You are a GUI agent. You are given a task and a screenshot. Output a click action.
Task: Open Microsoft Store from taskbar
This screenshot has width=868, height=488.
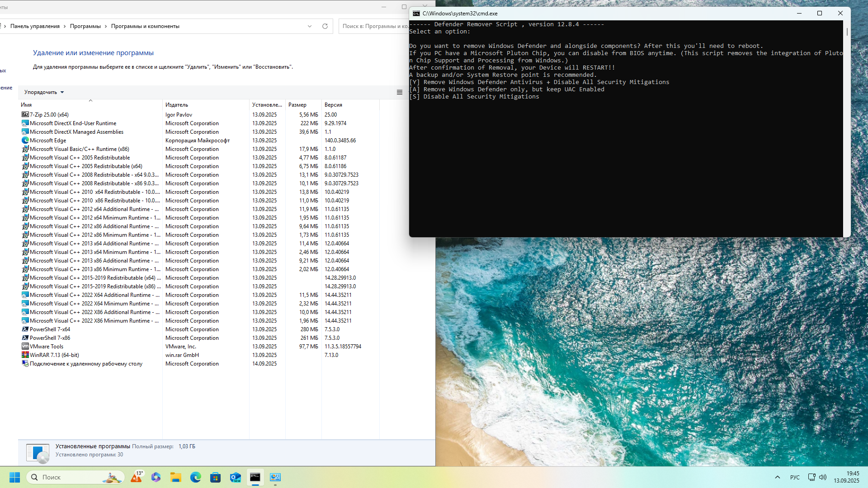coord(216,477)
